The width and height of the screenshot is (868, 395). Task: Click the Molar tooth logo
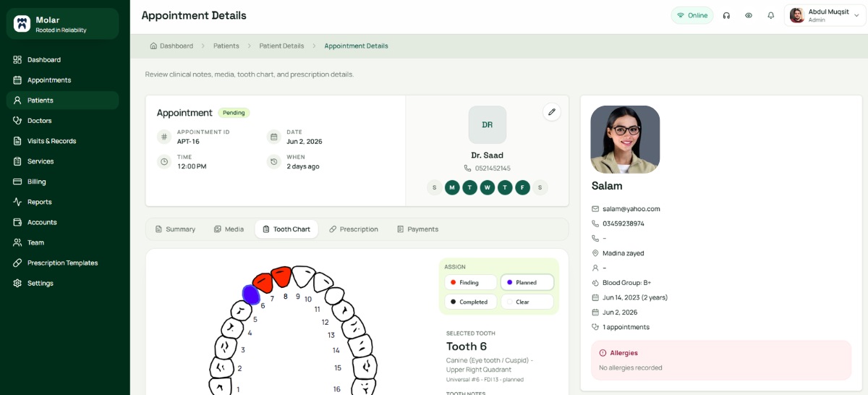click(x=22, y=24)
